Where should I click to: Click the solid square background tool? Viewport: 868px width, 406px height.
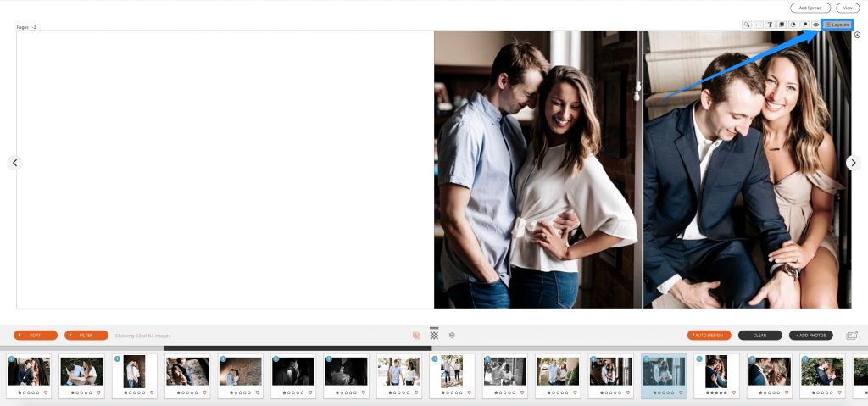(x=782, y=25)
